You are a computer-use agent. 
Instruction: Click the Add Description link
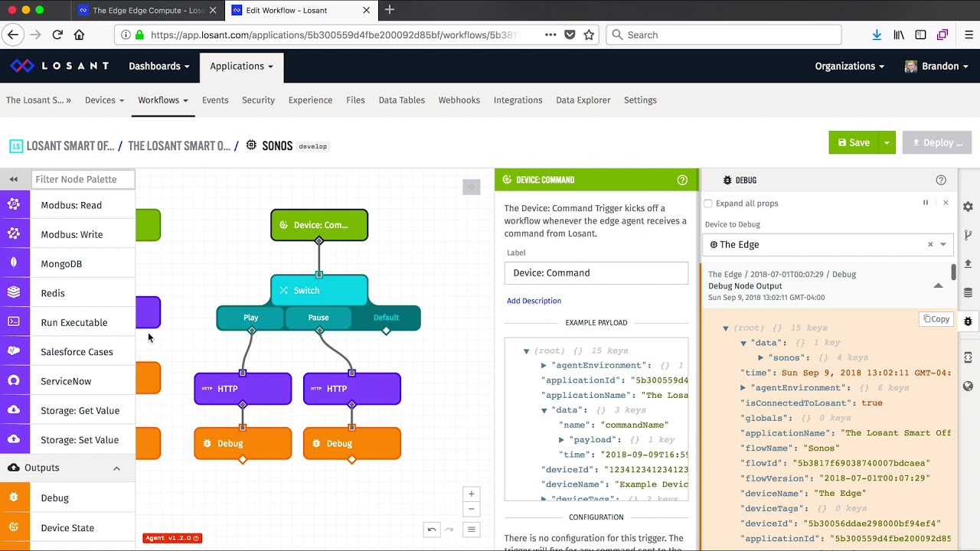[x=534, y=301]
